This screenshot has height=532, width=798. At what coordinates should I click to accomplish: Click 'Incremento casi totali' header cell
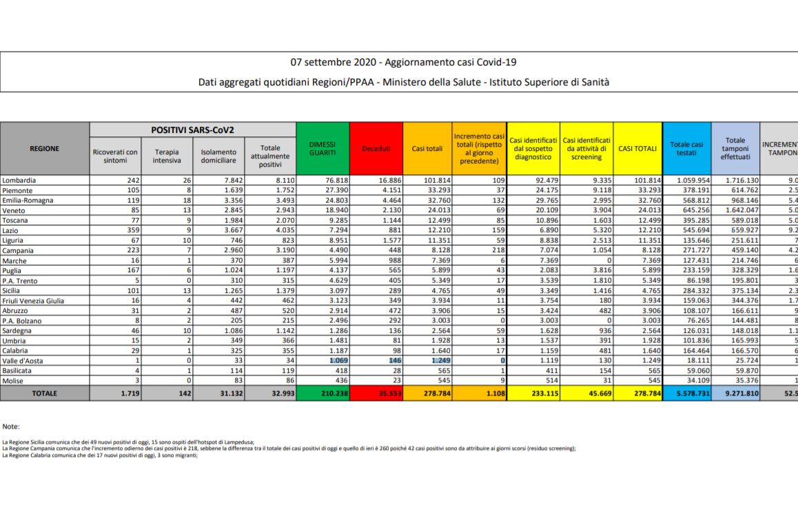(479, 148)
